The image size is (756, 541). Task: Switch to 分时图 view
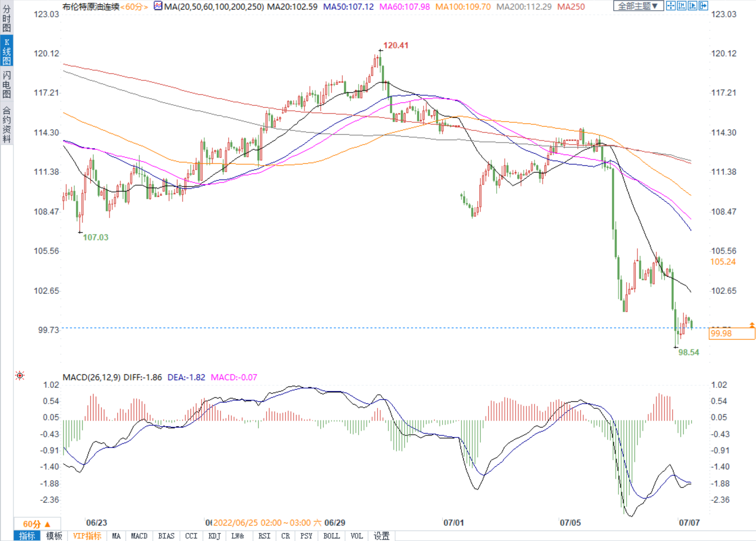tap(6, 18)
